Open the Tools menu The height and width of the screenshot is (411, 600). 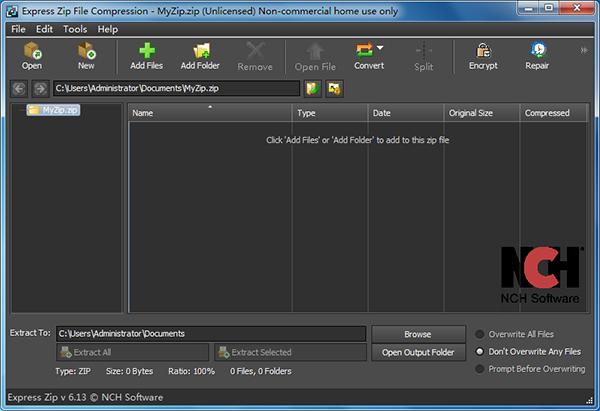[x=75, y=29]
